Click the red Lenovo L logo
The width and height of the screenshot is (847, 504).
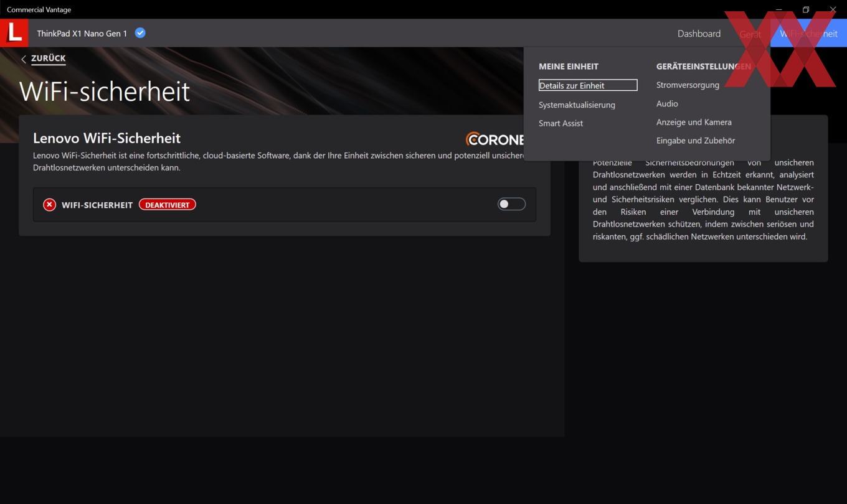click(x=14, y=33)
